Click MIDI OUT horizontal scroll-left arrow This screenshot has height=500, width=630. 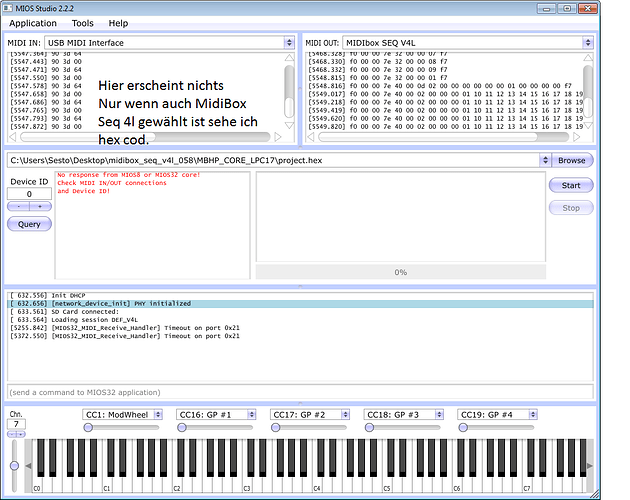tap(311, 137)
